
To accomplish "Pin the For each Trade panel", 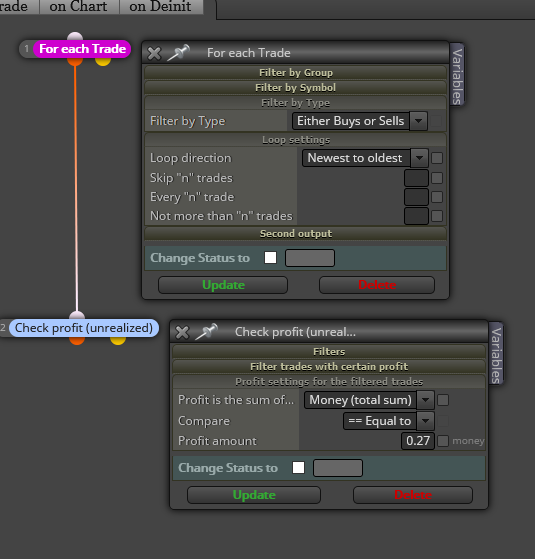I will coord(178,53).
